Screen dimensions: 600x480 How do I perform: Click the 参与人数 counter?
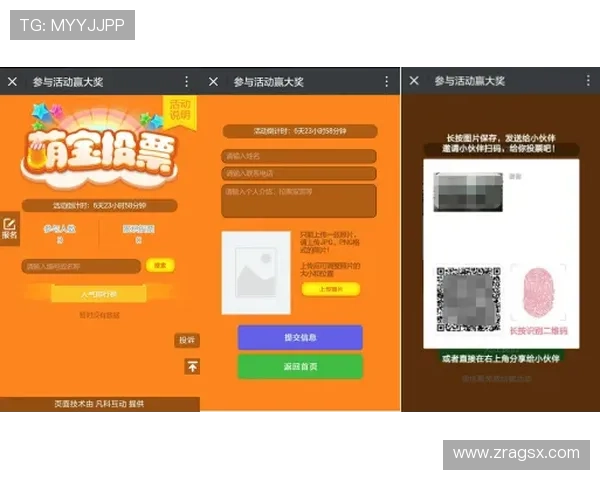(60, 234)
